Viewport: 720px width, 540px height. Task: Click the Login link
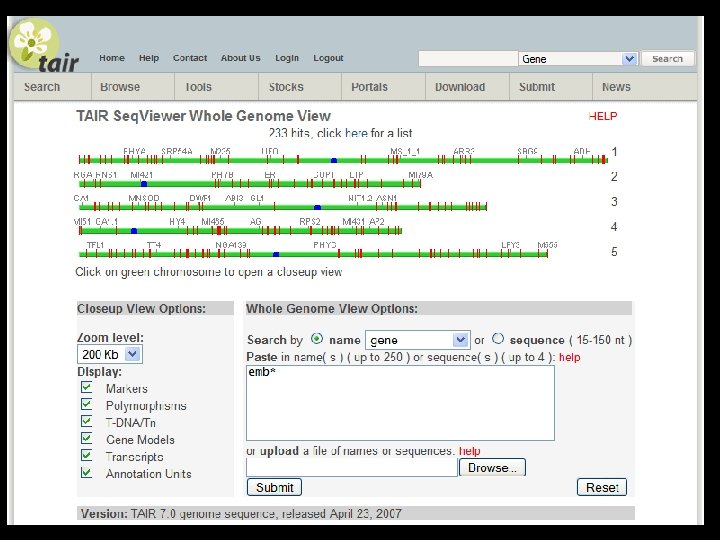tap(287, 58)
